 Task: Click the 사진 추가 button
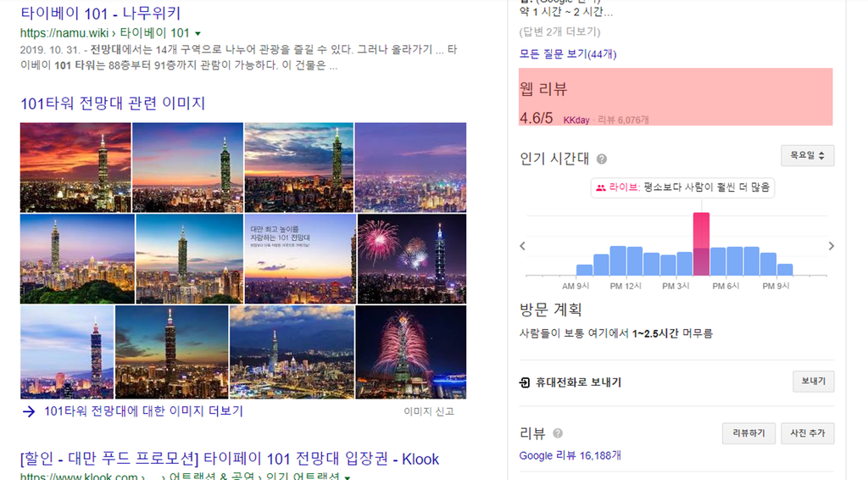pos(808,433)
